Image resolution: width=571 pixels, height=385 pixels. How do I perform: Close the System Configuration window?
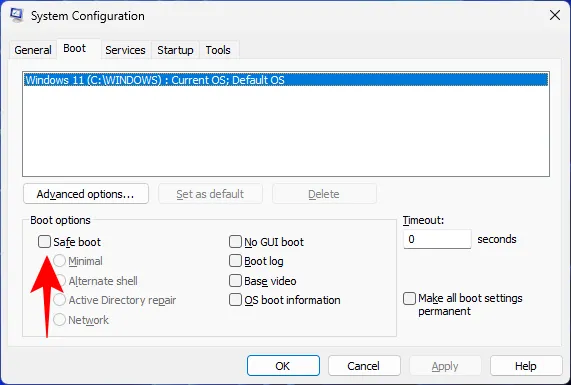pos(555,15)
